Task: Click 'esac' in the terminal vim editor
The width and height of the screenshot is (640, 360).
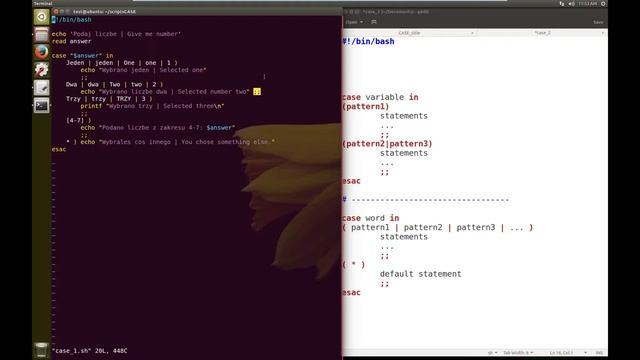Action: pyautogui.click(x=59, y=149)
